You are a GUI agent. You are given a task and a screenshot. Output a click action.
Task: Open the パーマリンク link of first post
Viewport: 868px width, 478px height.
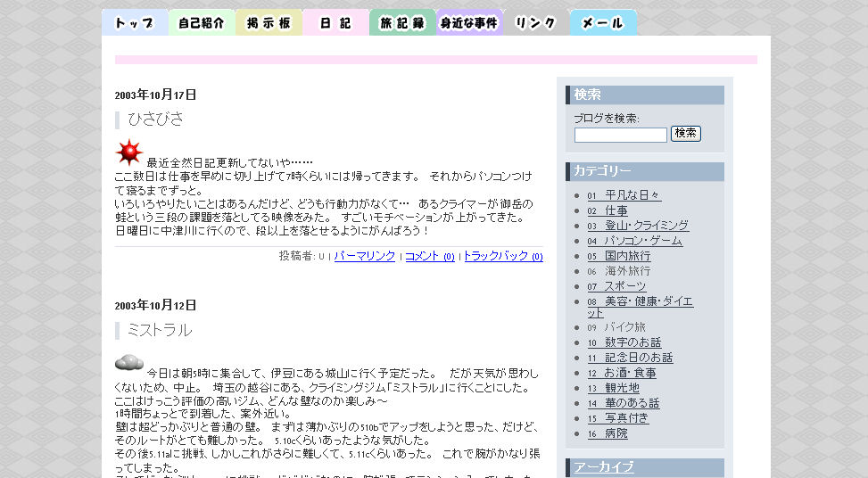click(x=364, y=256)
